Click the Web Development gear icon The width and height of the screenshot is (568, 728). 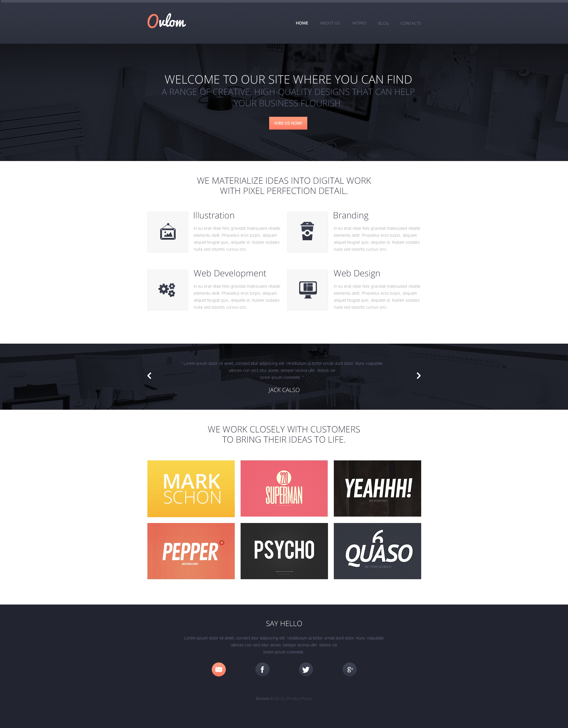168,289
